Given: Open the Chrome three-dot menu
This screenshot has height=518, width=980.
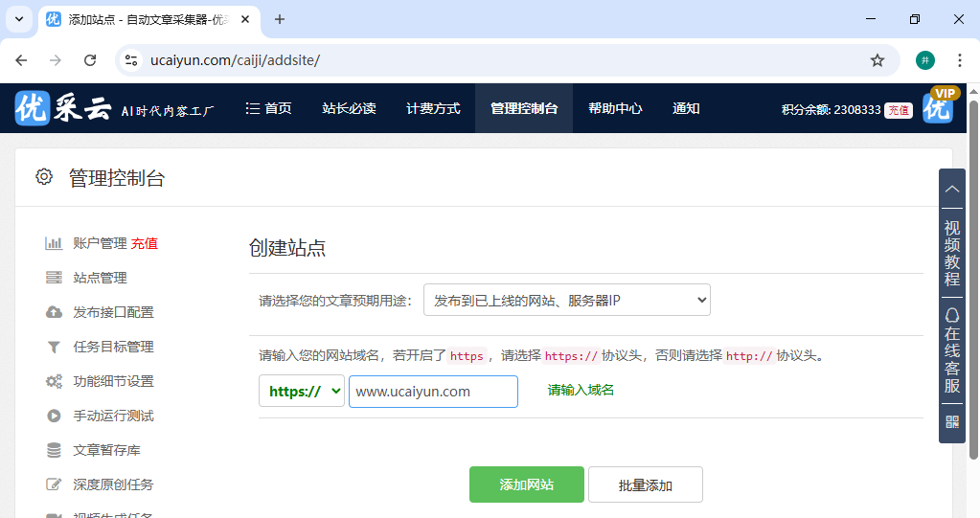Looking at the screenshot, I should (959, 60).
